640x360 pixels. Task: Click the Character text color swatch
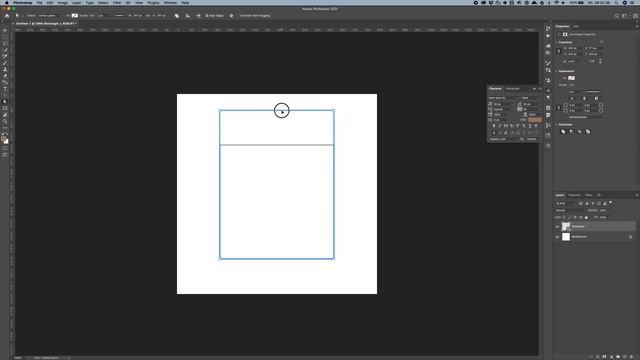click(535, 120)
